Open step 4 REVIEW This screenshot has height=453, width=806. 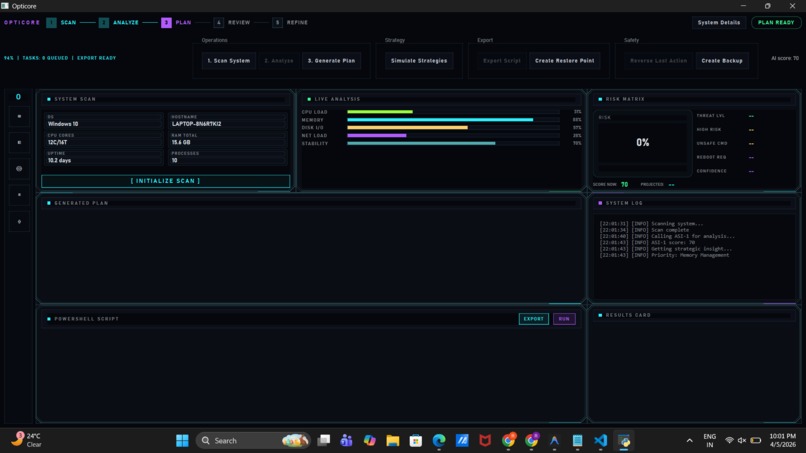[x=232, y=23]
